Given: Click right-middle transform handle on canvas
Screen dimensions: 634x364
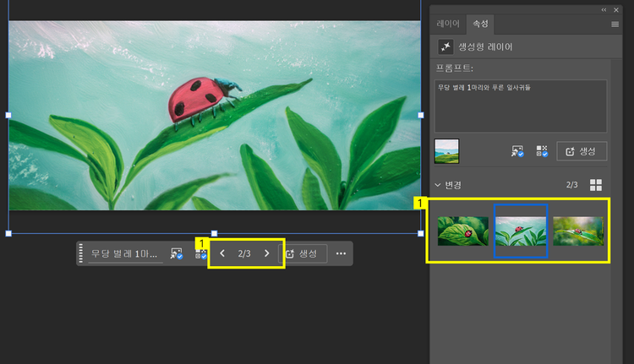Looking at the screenshot, I should click(421, 115).
